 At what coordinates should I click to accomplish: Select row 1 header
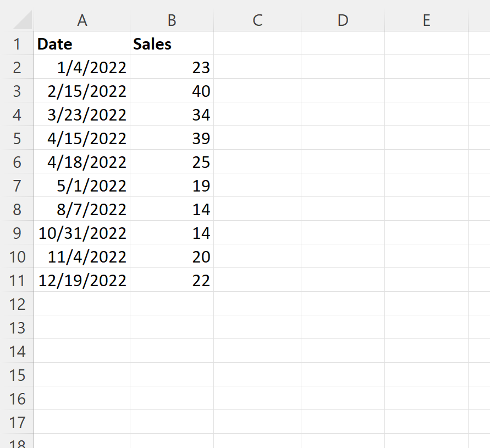coord(17,43)
